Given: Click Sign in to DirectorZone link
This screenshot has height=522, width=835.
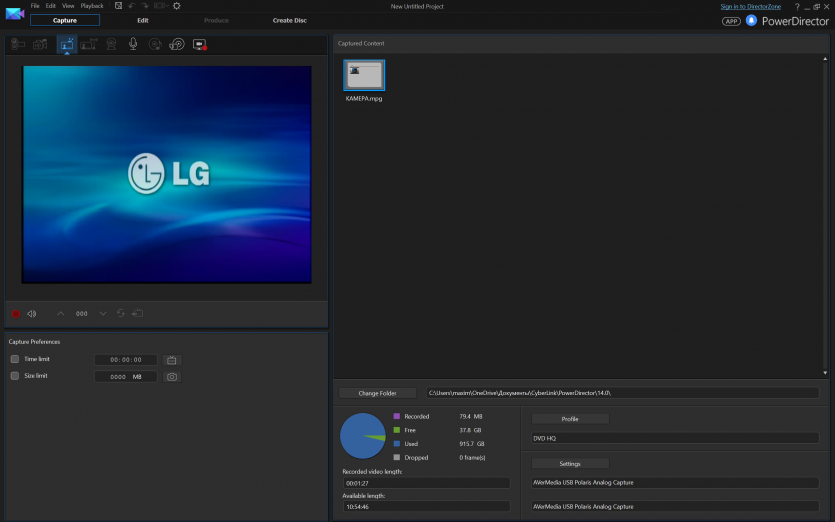Looking at the screenshot, I should [752, 6].
